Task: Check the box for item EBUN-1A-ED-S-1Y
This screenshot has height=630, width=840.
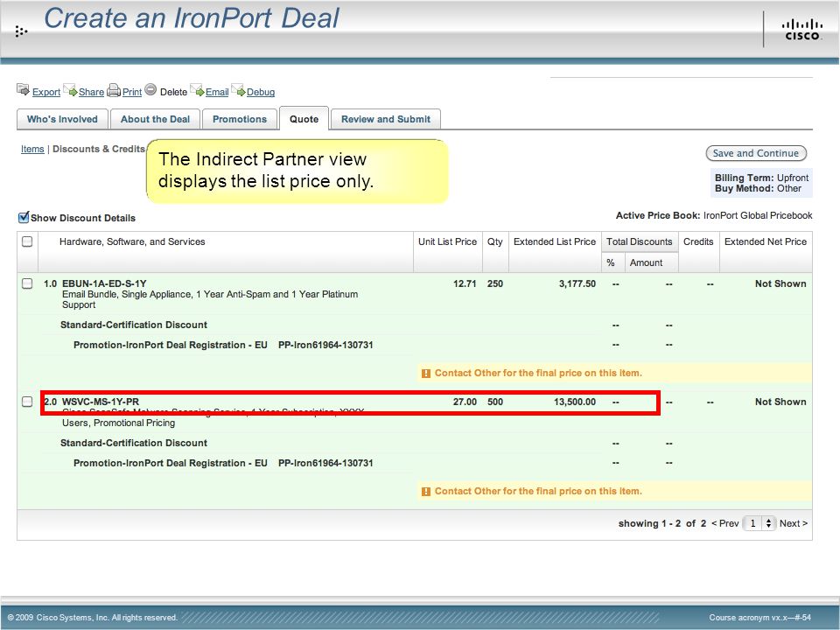Action: pos(27,283)
